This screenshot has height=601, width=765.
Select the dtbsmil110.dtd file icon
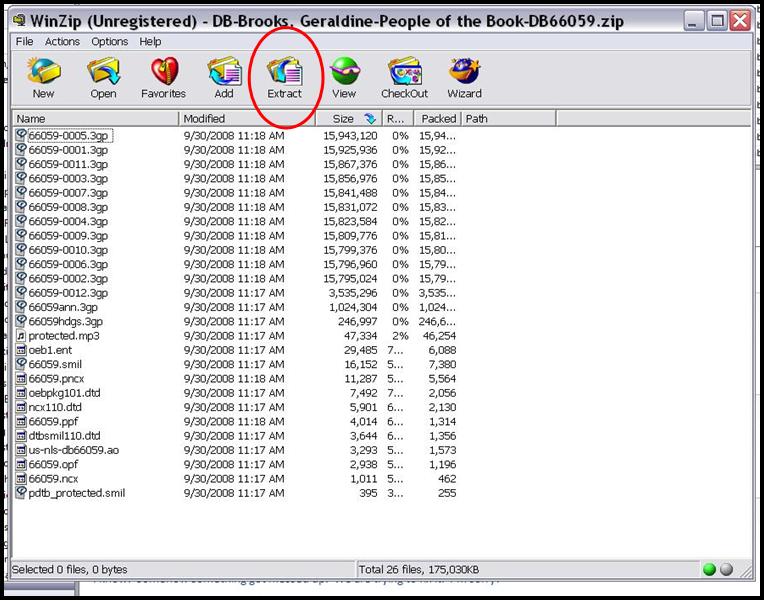21,436
